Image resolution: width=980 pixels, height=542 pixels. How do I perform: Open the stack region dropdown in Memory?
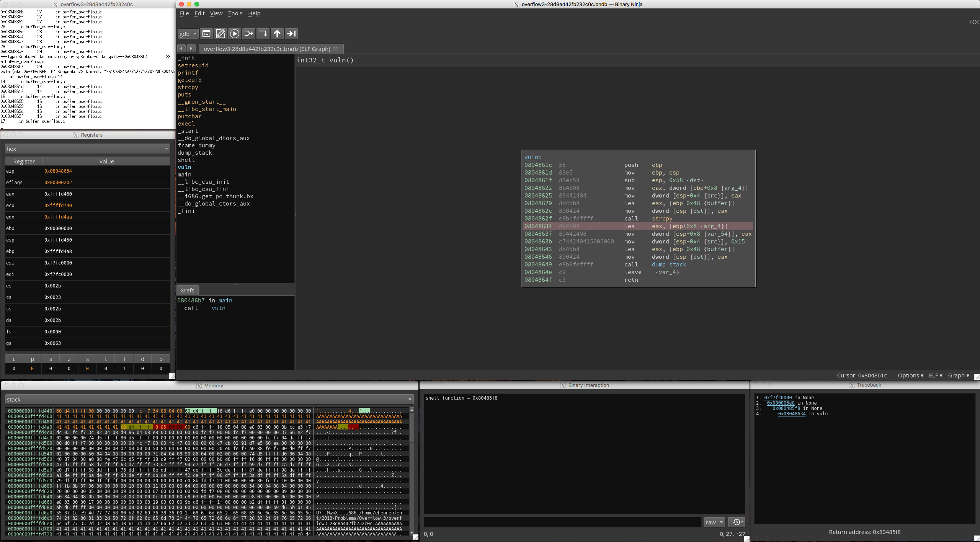coord(209,399)
